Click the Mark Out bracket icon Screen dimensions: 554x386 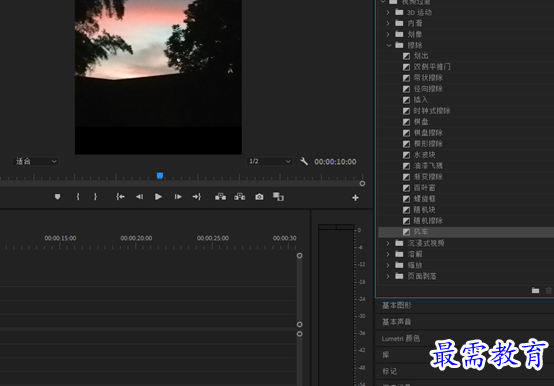pos(95,197)
